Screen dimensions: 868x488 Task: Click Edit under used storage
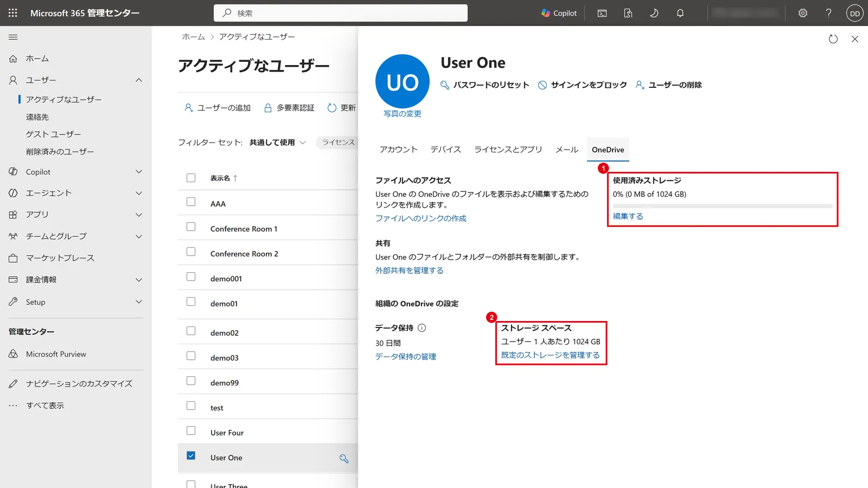628,216
